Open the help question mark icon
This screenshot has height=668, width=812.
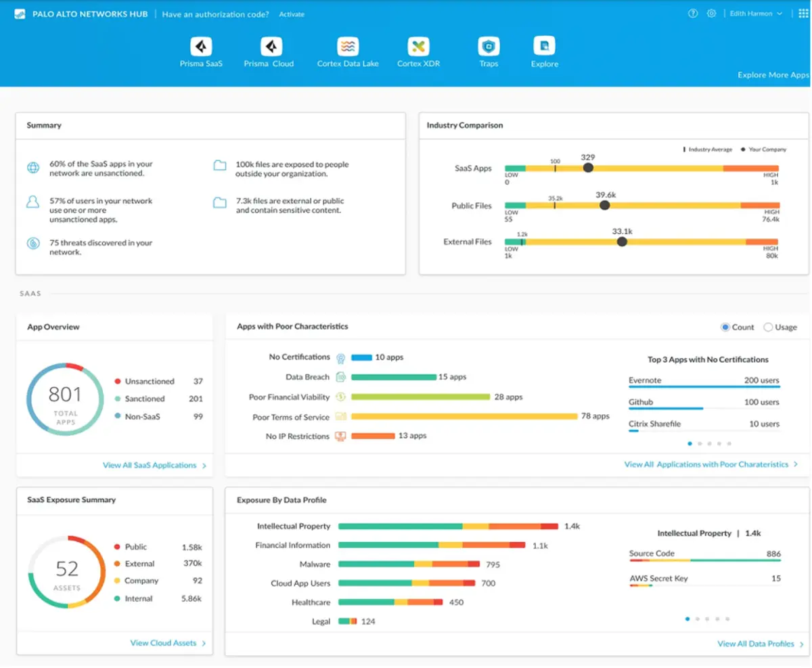tap(693, 14)
